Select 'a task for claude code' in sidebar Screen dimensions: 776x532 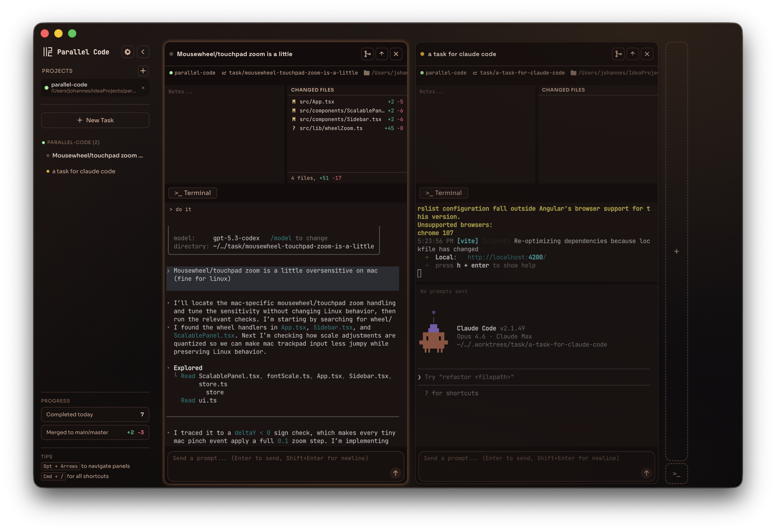[84, 171]
